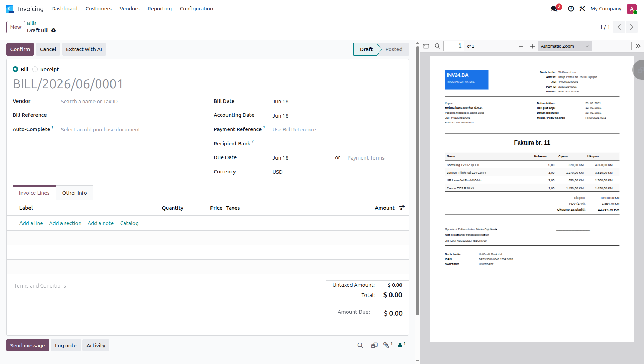The height and width of the screenshot is (364, 644).
Task: Click the Bill Reference input field
Action: (x=131, y=115)
